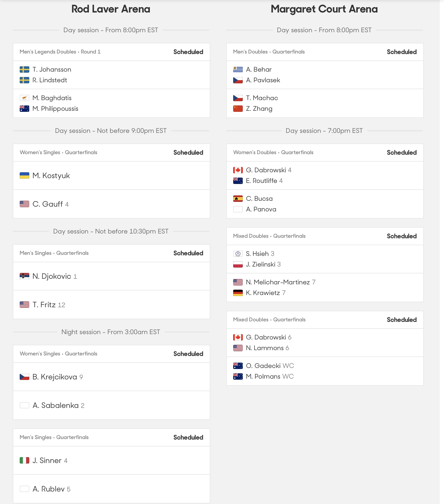
Task: Click Spain flag beside C. Bucsa
Action: click(x=238, y=199)
